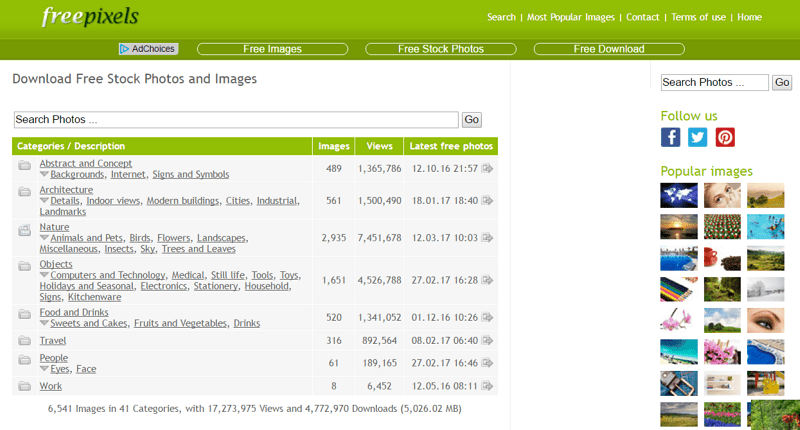Open the Nature category link
800x430 pixels.
[54, 227]
